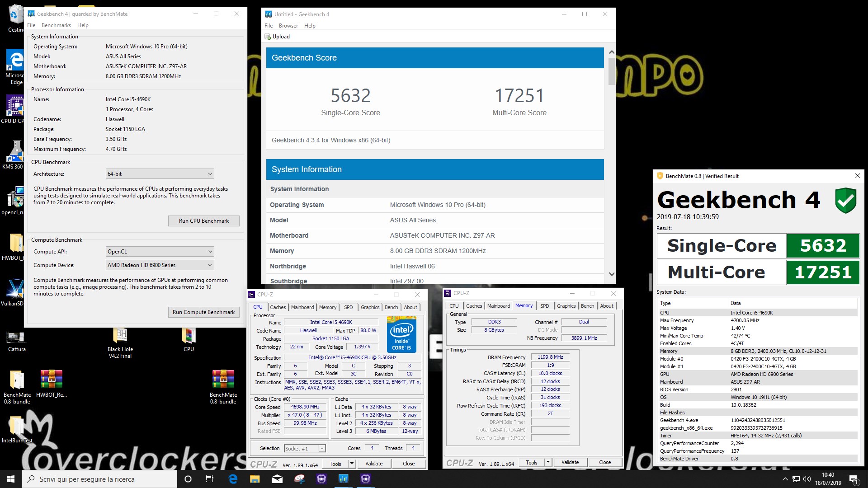This screenshot has width=868, height=488.
Task: Click Run CPU Benchmark button
Action: pyautogui.click(x=204, y=221)
